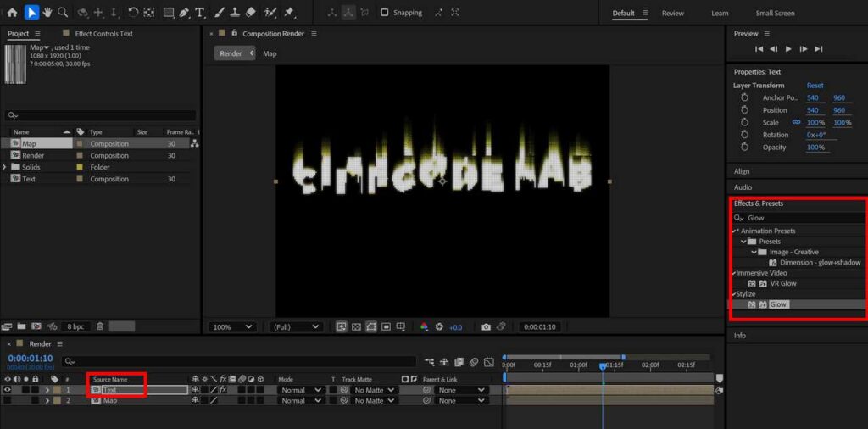Expand the Solids folder in Project panel

click(5, 167)
